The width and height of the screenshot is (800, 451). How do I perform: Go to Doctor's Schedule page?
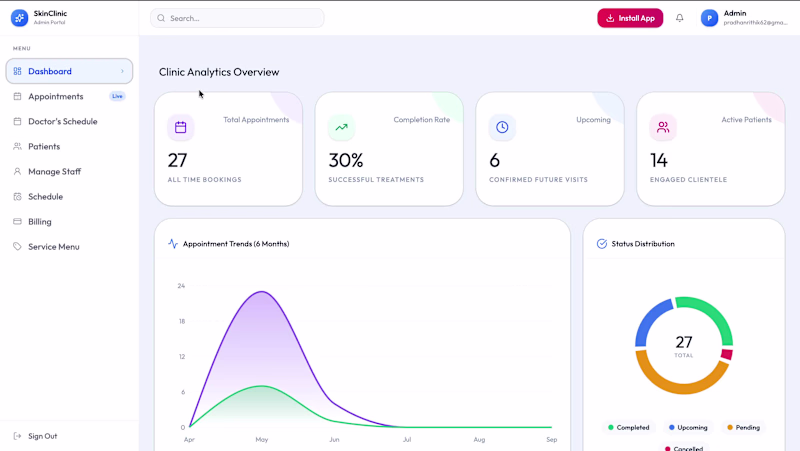69,121
